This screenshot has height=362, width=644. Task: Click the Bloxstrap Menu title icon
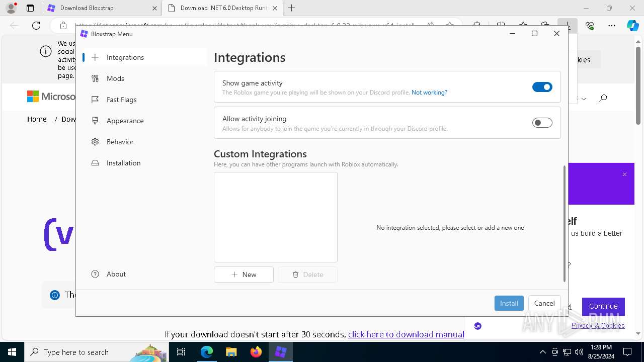coord(84,34)
